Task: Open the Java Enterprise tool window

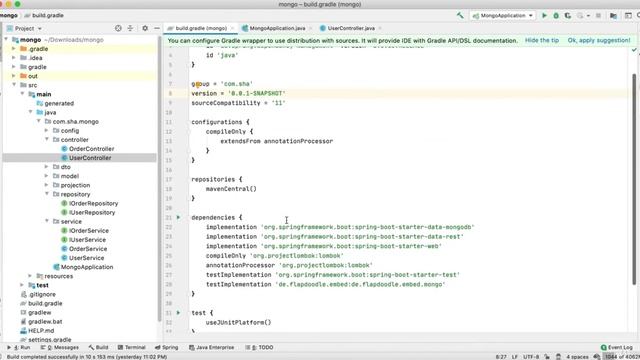Action: coord(211,347)
